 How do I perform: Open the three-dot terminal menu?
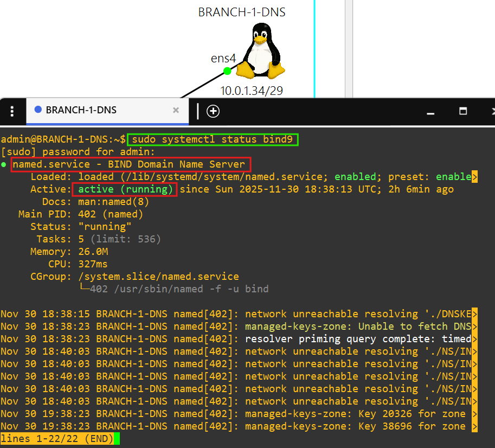12,111
